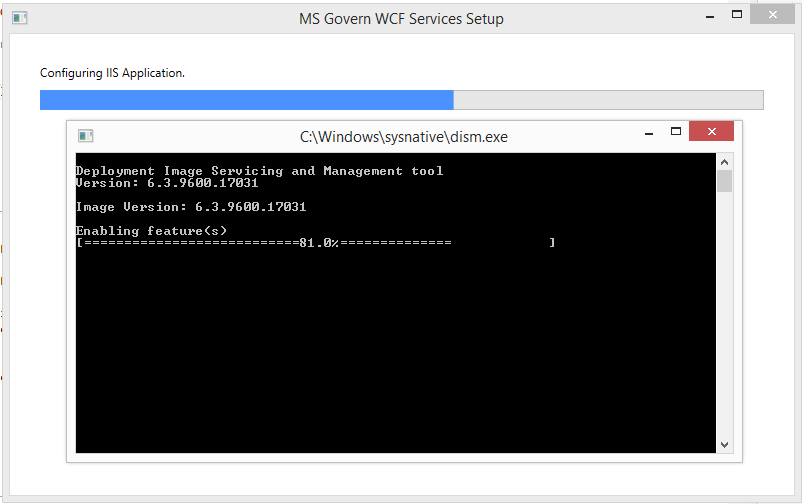The height and width of the screenshot is (504, 802).
Task: Click the MS Govern WCF Services Setup title
Action: tap(401, 19)
